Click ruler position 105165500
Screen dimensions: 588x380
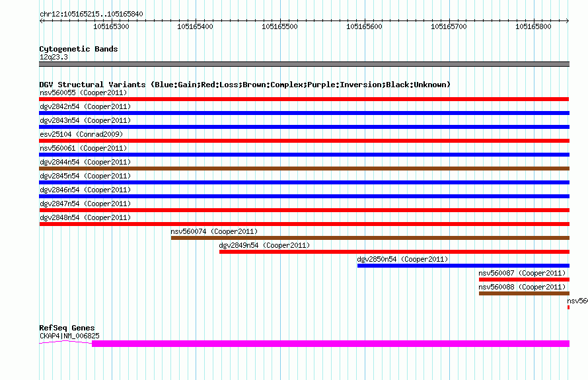(x=279, y=26)
